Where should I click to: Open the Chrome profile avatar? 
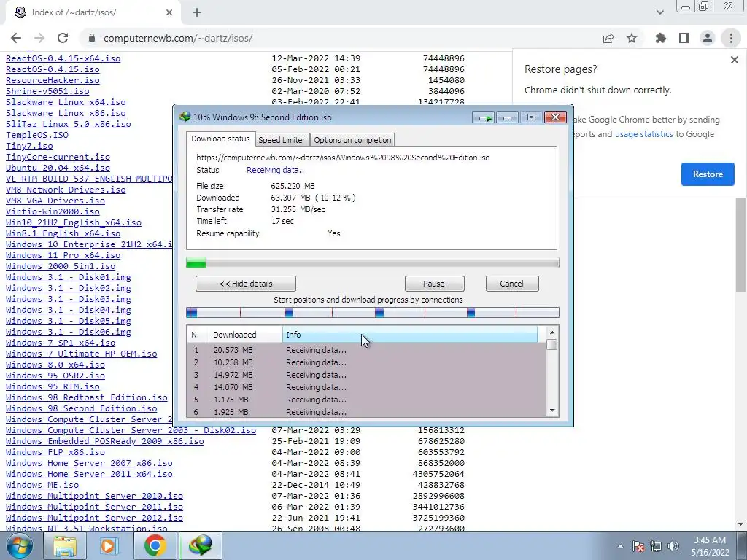[x=708, y=38]
